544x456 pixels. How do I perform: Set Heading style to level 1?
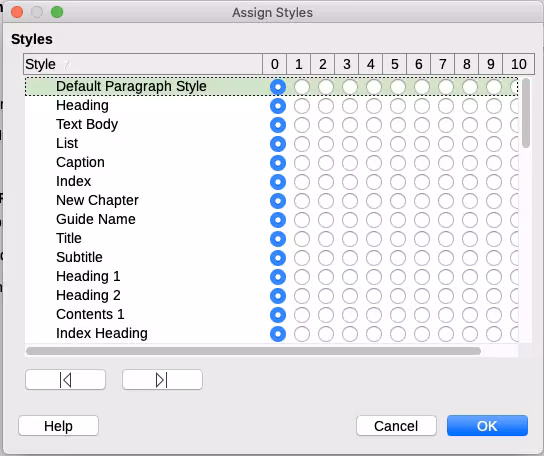[x=302, y=106]
